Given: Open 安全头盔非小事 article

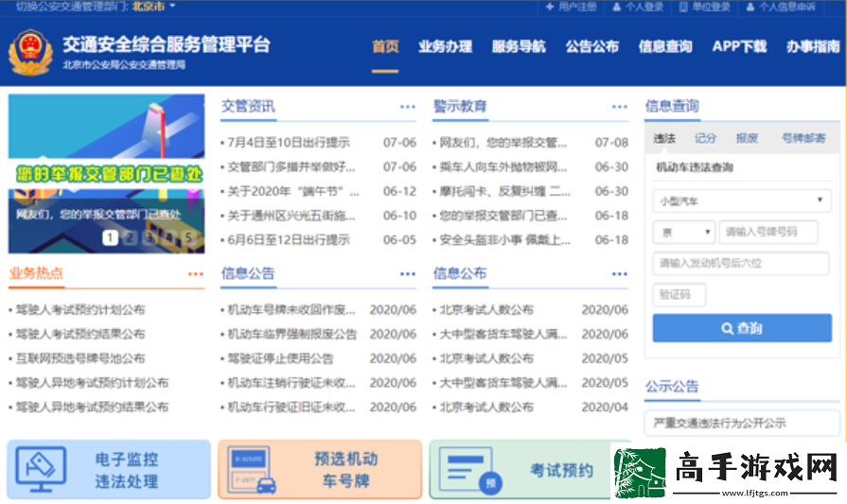Looking at the screenshot, I should tap(504, 239).
